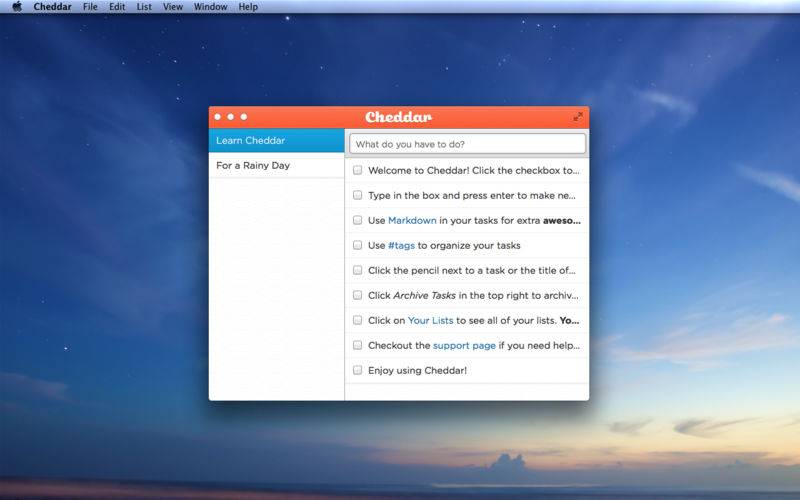
Task: Open the Help menu in menu bar
Action: click(248, 7)
